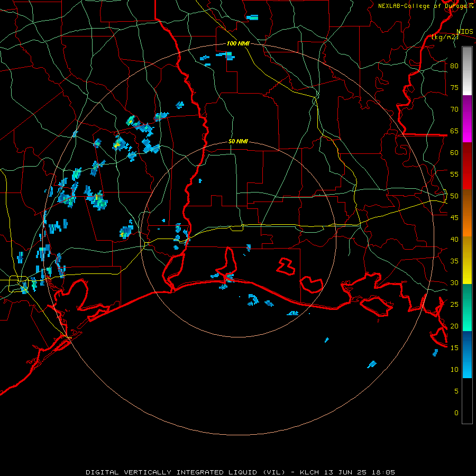476x476 pixels.
Task: Click the kg/m2 units label
Action: point(445,37)
